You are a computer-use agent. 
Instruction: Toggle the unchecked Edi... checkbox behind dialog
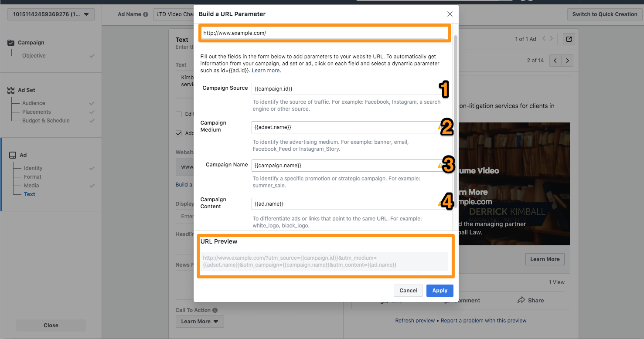(x=179, y=114)
